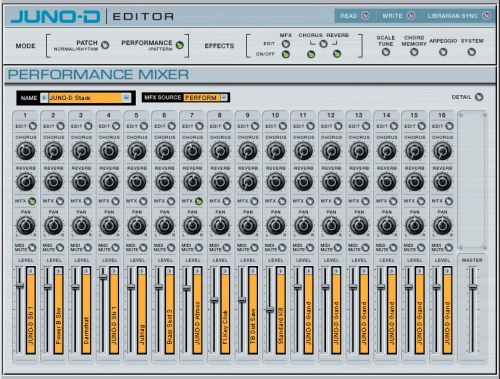Toggle MIDI MUTE on part 16
500x379 pixels.
click(x=449, y=248)
